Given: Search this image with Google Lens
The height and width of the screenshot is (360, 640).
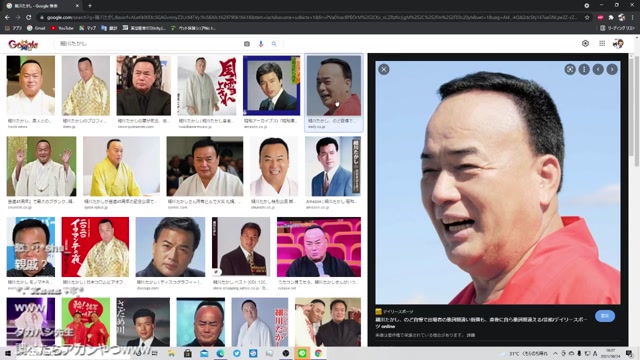Looking at the screenshot, I should point(570,69).
